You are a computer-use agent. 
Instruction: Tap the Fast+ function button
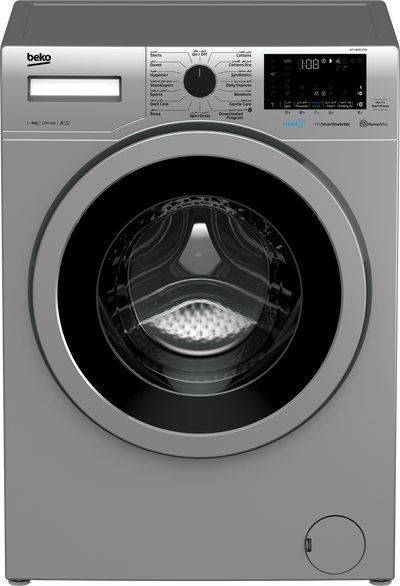[330, 104]
